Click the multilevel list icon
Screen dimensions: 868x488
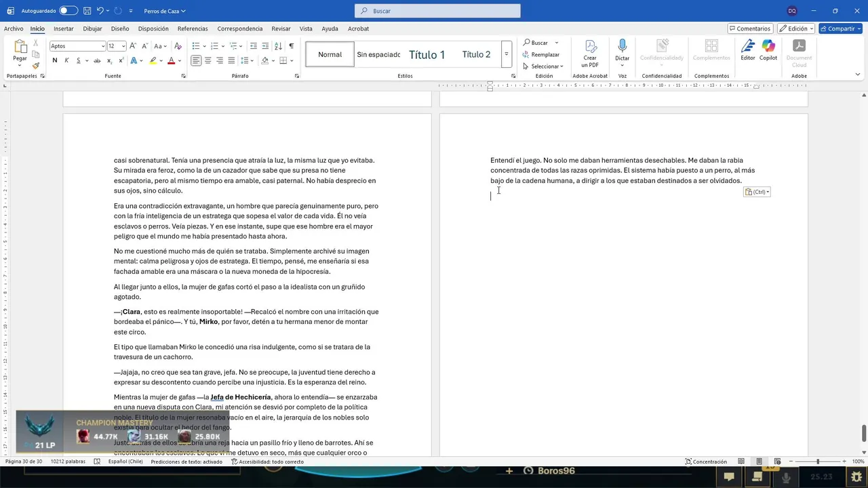pos(233,46)
